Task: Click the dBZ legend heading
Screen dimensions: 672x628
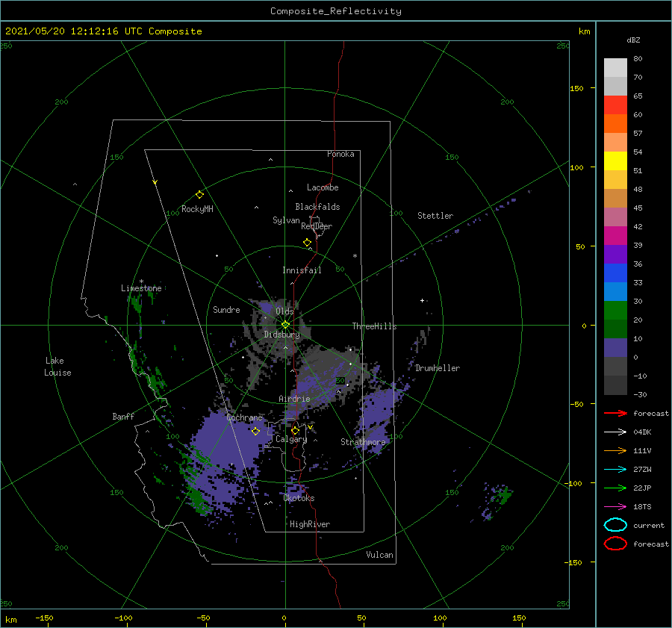Action: pyautogui.click(x=633, y=40)
